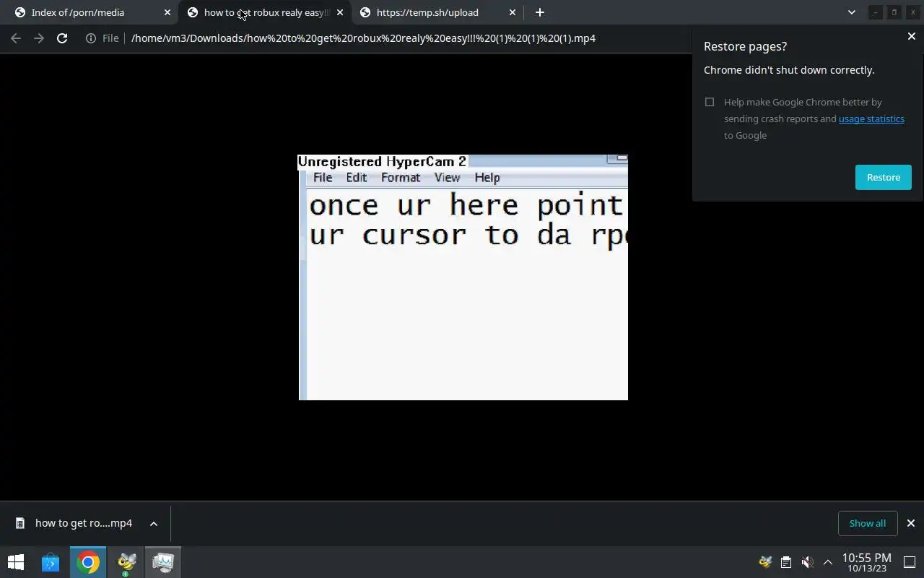Screen dimensions: 924x578
Task: Close the downloads bar
Action: point(911,523)
